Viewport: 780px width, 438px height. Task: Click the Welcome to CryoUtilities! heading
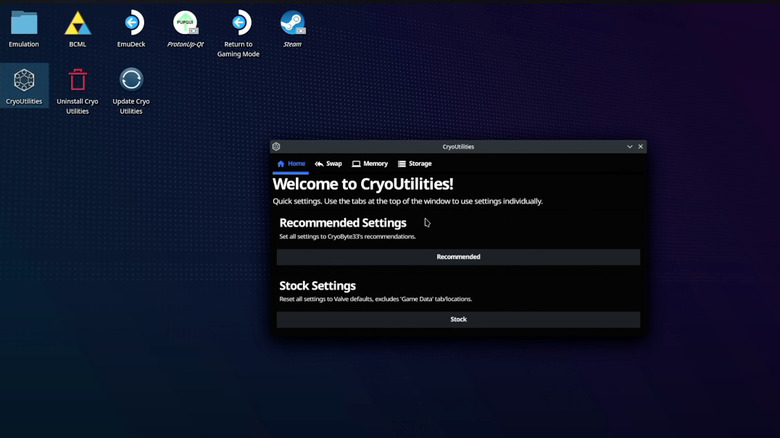tap(363, 184)
